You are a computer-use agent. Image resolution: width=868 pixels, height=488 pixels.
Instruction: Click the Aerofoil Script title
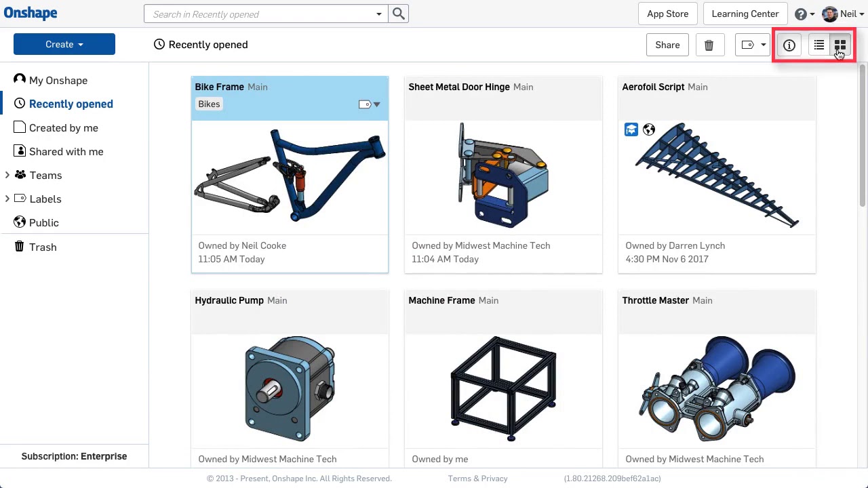point(653,87)
